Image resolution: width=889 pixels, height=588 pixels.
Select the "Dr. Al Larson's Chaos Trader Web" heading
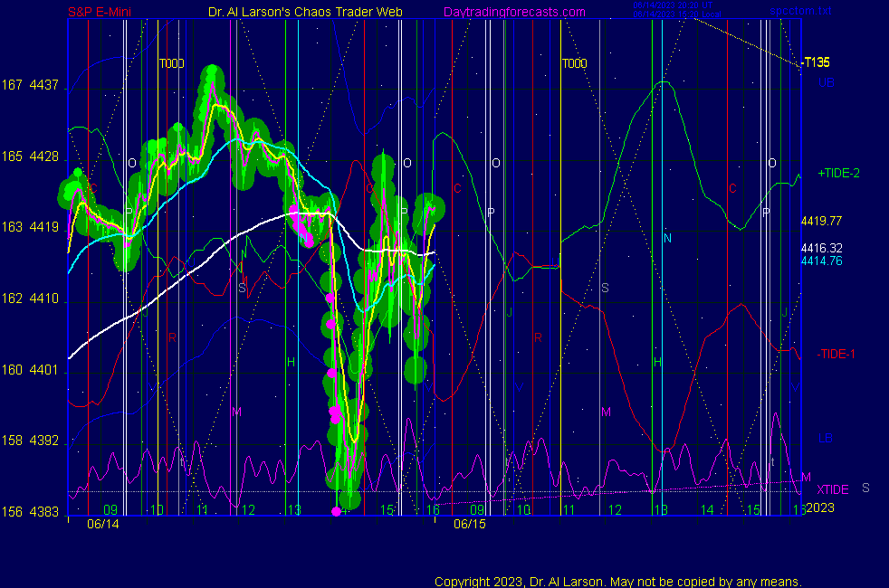[305, 12]
